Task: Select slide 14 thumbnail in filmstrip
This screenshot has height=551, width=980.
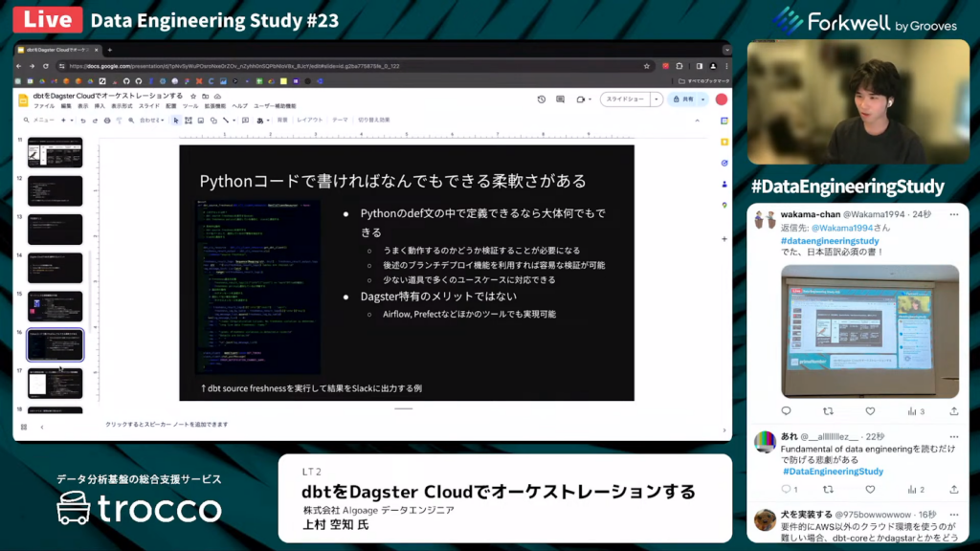Action: 55,268
